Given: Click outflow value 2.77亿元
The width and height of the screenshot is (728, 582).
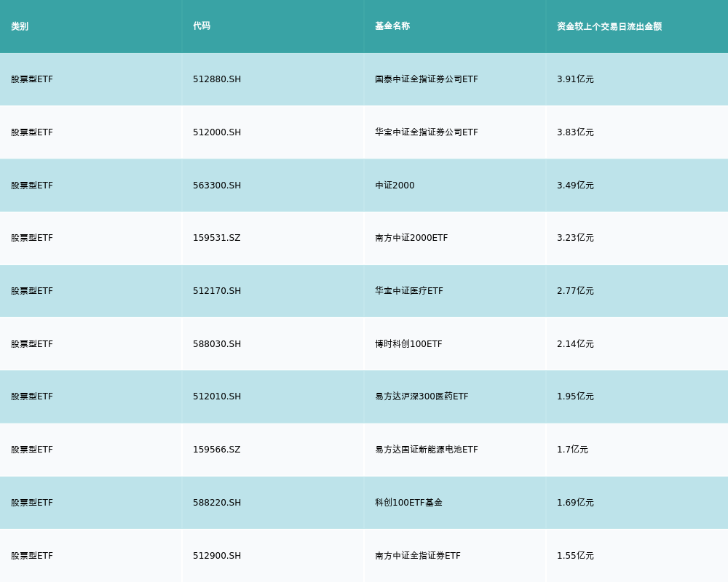Looking at the screenshot, I should pos(575,291).
